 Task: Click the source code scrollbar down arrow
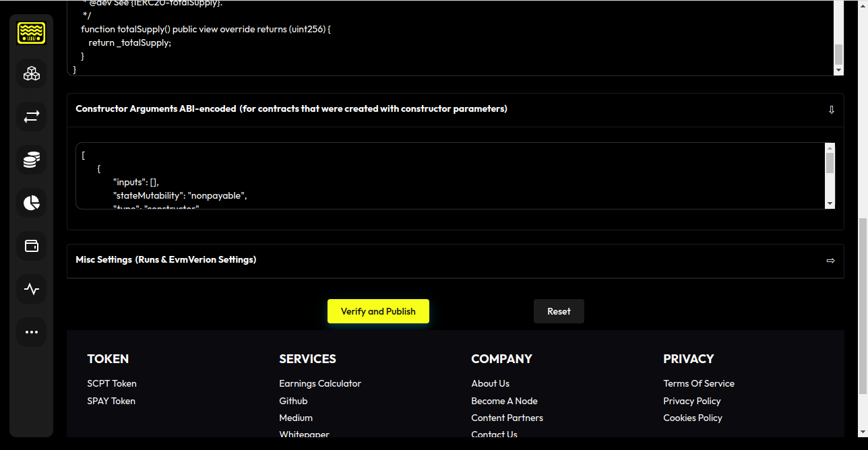838,70
